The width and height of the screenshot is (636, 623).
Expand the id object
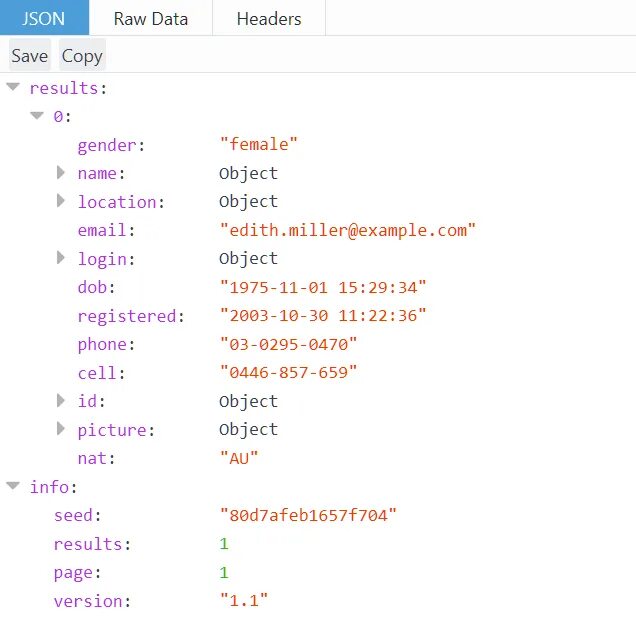click(60, 401)
